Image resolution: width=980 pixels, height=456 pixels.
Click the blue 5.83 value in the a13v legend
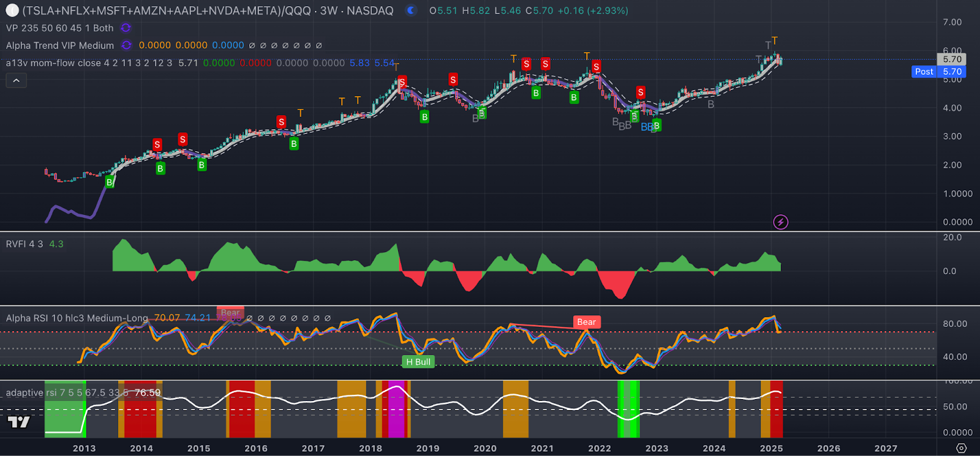(x=360, y=63)
